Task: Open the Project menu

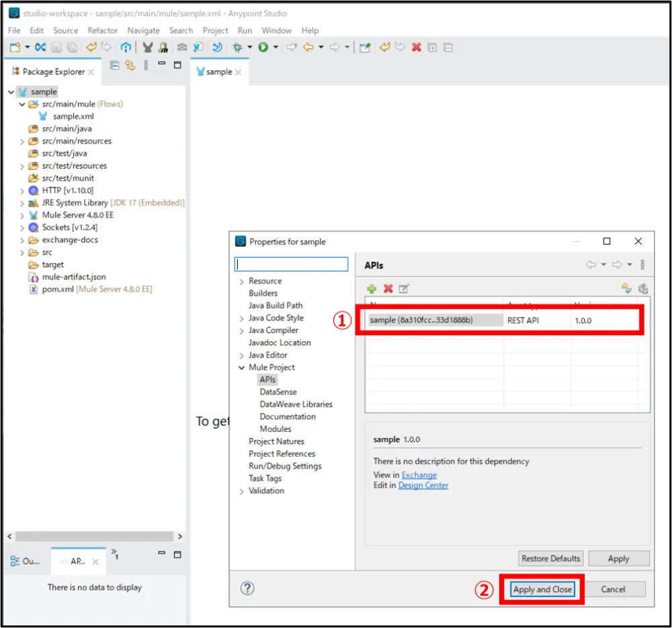Action: [215, 30]
